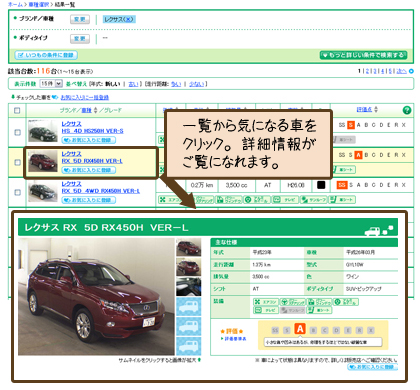Click サンルーフ icon in 4WD row

coord(314,200)
